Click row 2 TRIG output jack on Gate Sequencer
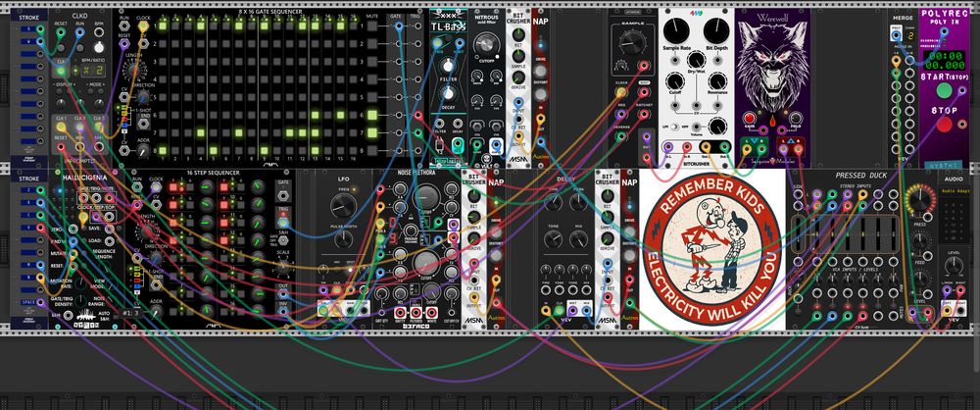 (417, 44)
